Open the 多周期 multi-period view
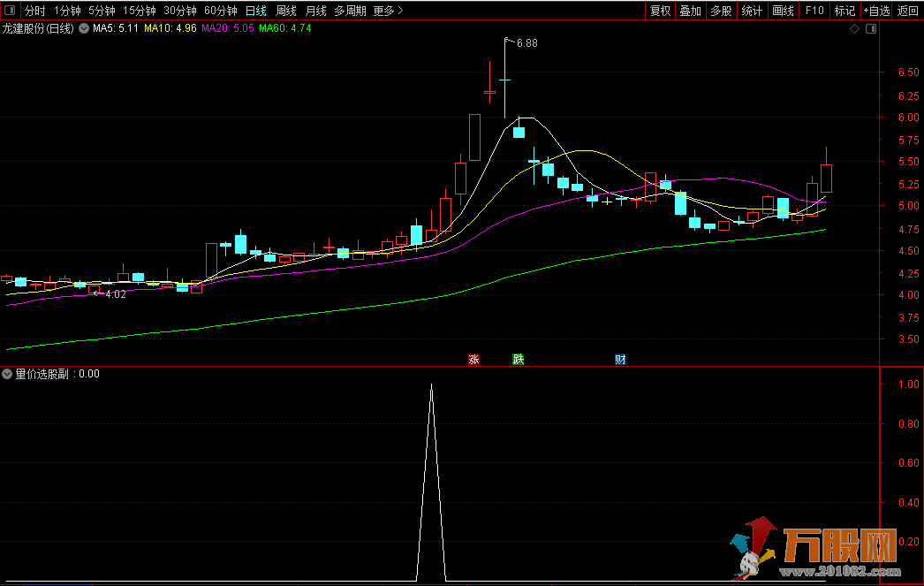 350,11
